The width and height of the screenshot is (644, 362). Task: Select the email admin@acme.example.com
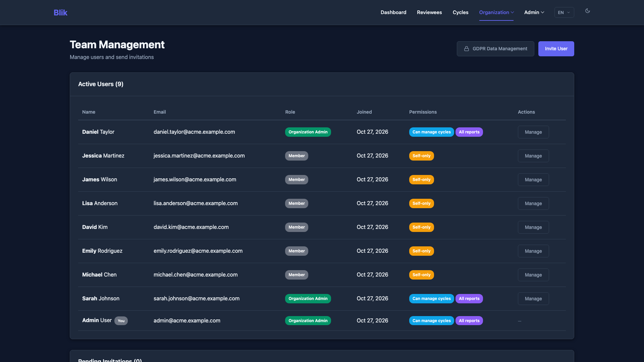point(187,321)
